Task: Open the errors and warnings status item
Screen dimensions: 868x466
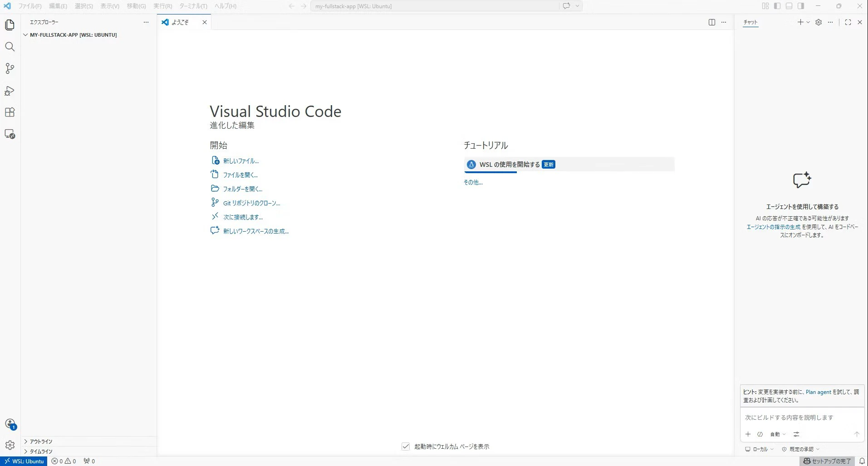Action: [x=64, y=461]
